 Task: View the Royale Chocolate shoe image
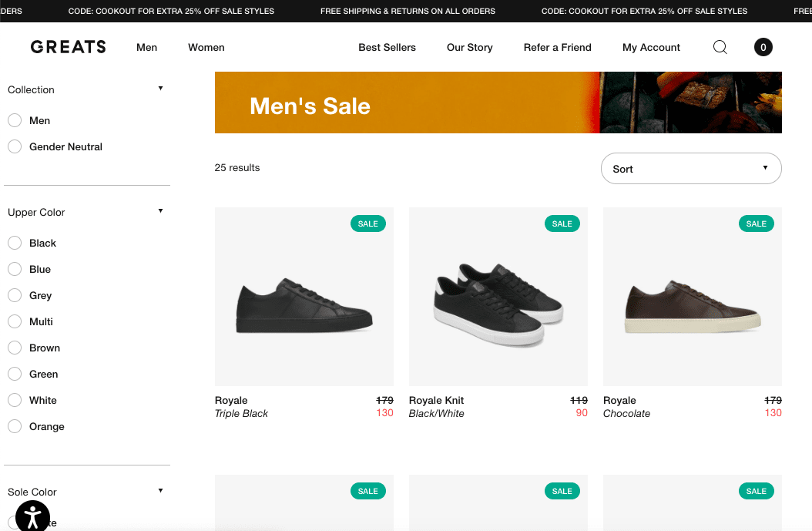693,297
